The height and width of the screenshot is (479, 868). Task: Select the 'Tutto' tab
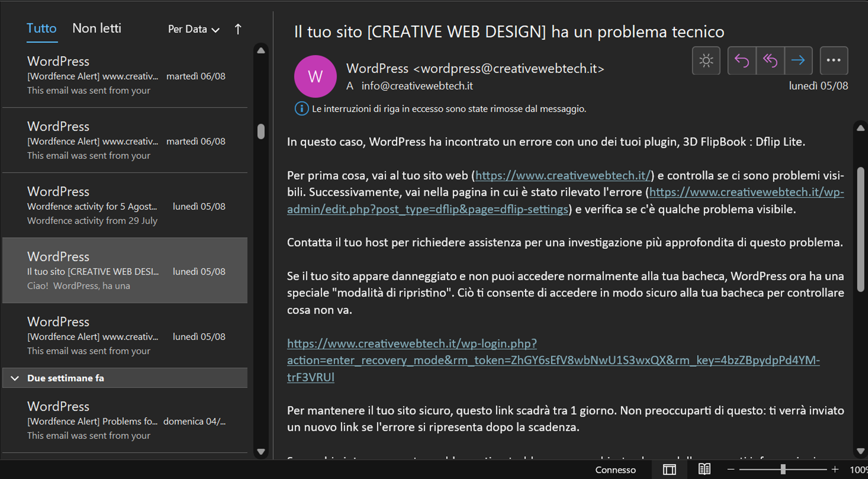coord(42,27)
